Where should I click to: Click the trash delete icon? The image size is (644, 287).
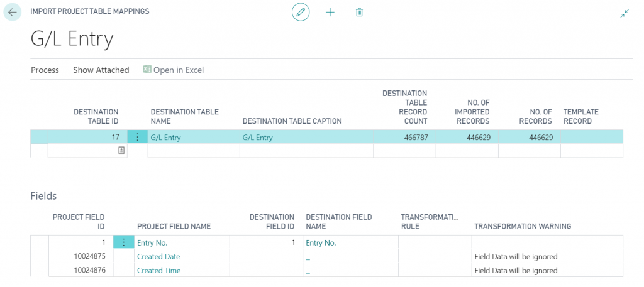click(x=359, y=12)
